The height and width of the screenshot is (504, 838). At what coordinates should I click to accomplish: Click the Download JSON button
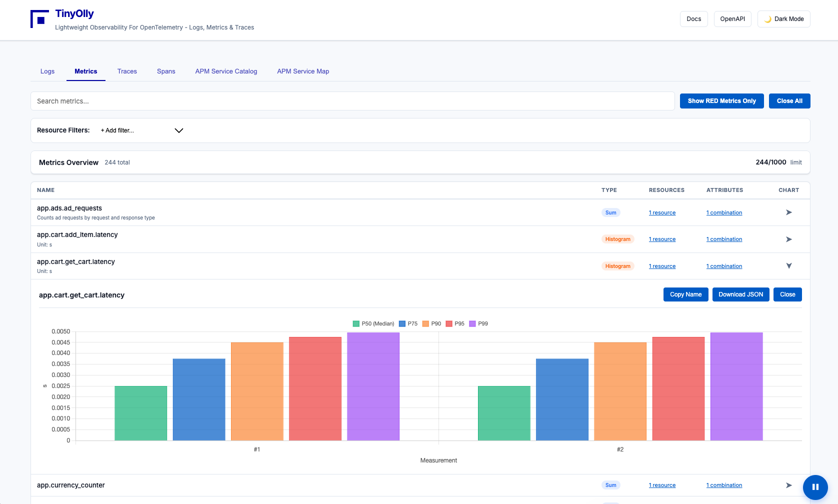pos(740,294)
